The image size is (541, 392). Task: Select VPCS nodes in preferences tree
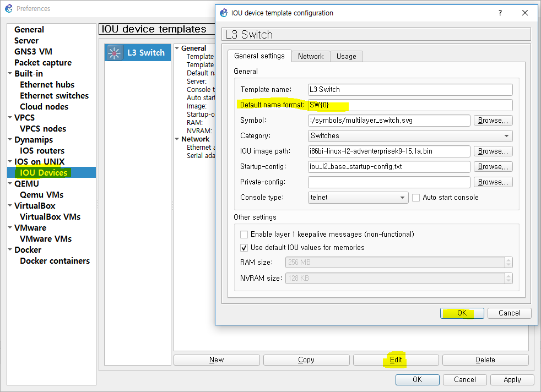[43, 129]
